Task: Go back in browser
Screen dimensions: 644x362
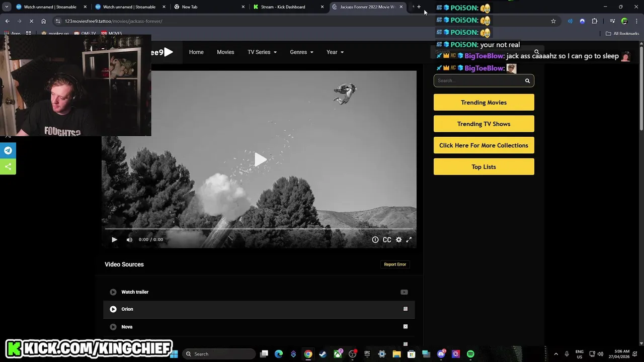Action: (7, 21)
